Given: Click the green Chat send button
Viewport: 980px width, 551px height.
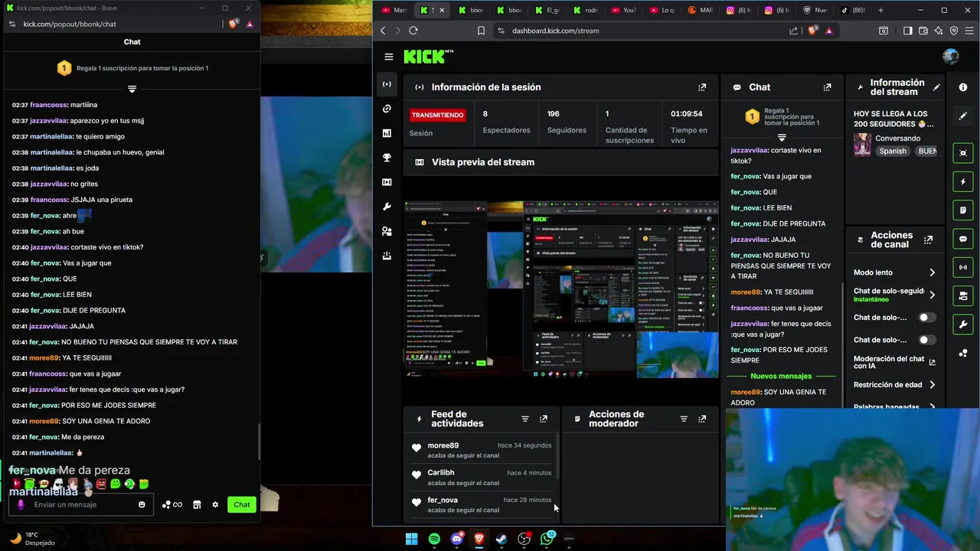Looking at the screenshot, I should coord(242,504).
